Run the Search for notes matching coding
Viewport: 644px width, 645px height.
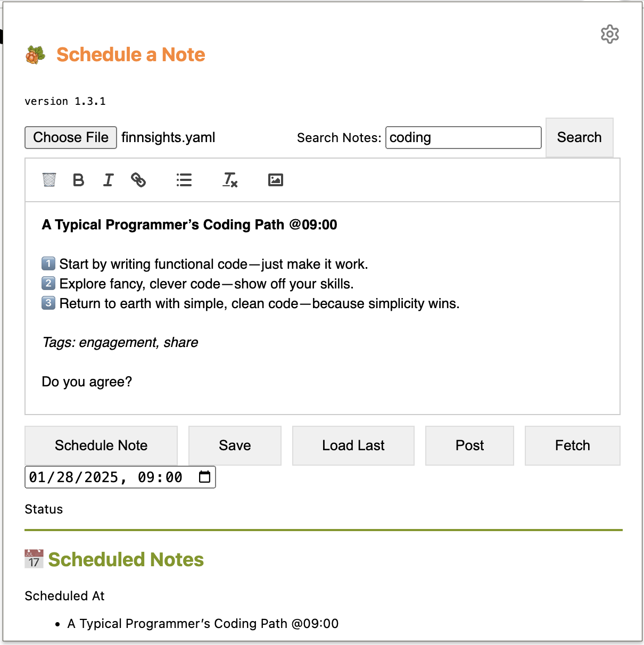pyautogui.click(x=579, y=137)
